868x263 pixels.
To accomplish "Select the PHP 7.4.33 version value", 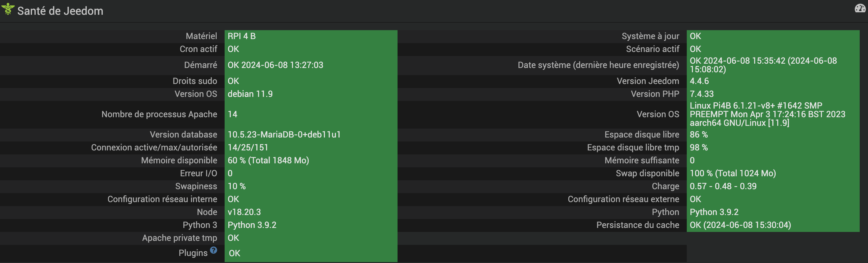I will click(x=702, y=94).
